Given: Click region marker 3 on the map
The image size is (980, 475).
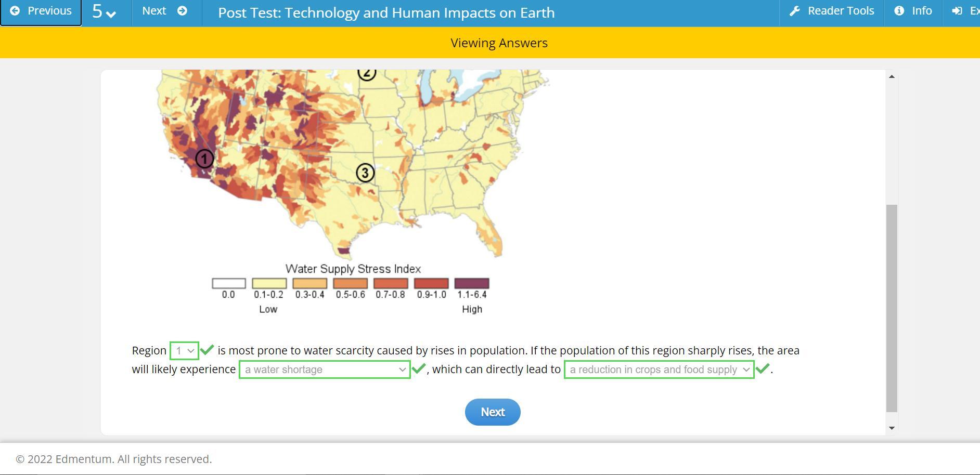Looking at the screenshot, I should click(365, 173).
